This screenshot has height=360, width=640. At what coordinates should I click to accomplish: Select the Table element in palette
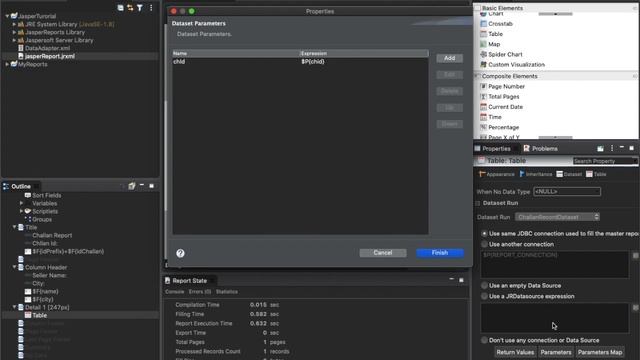495,34
